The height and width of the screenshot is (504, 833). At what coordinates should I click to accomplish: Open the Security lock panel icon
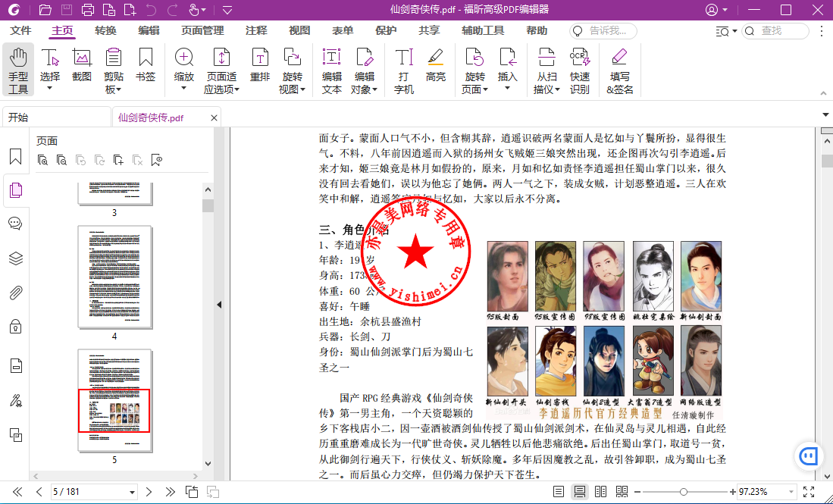coord(15,326)
